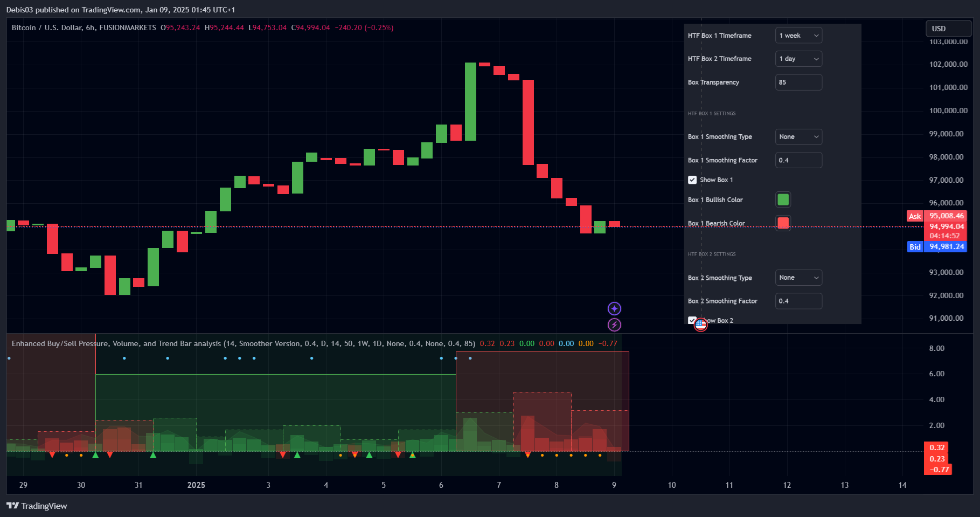Click the 2025 label on time axis

click(196, 485)
